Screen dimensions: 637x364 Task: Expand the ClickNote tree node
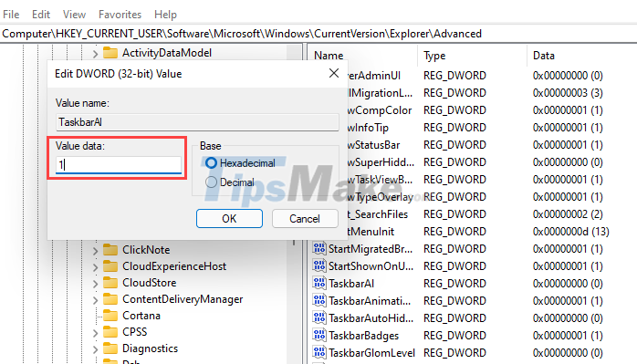[x=95, y=250]
